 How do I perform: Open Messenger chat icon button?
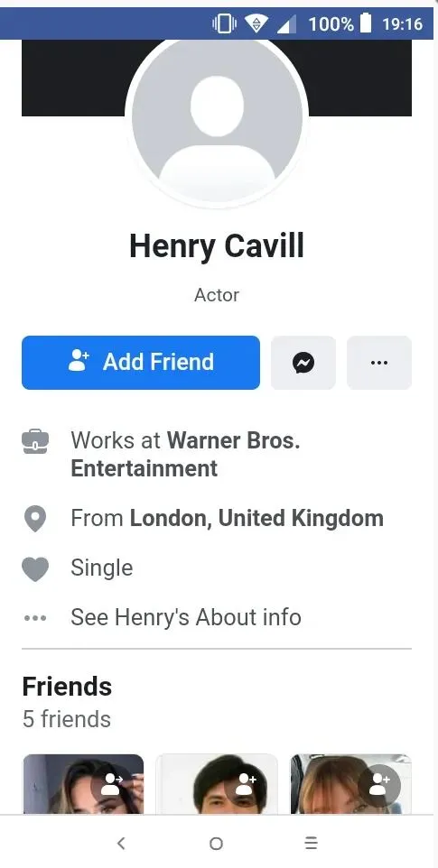(303, 363)
